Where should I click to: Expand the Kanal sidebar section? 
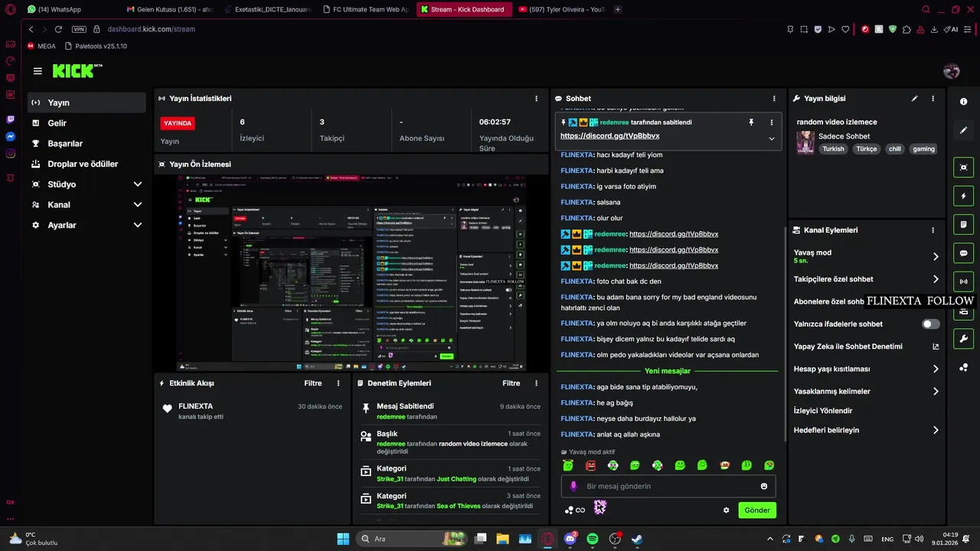[87, 205]
